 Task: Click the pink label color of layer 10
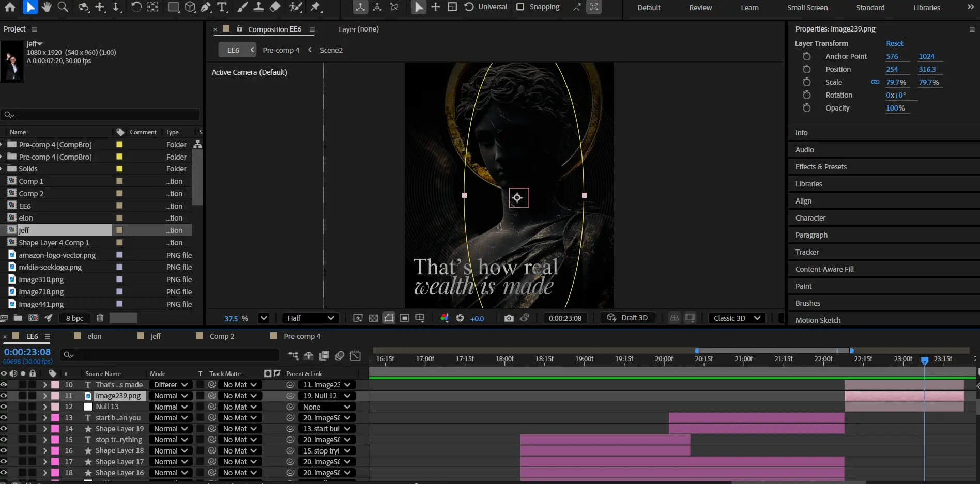coord(55,385)
